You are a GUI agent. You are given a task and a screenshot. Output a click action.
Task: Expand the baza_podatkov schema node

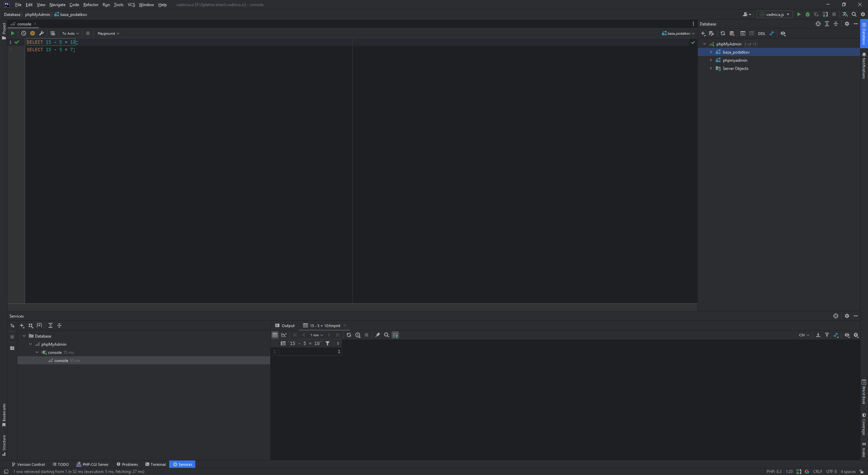click(711, 52)
